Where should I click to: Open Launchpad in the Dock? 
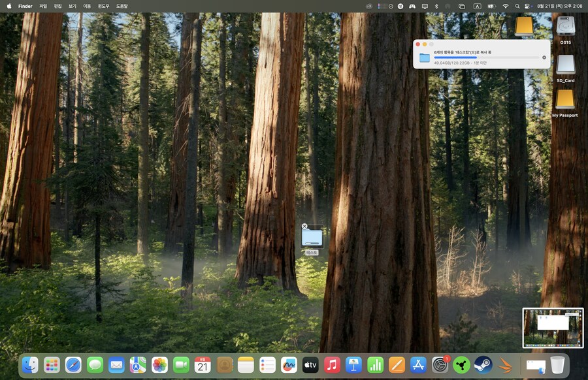coord(52,364)
